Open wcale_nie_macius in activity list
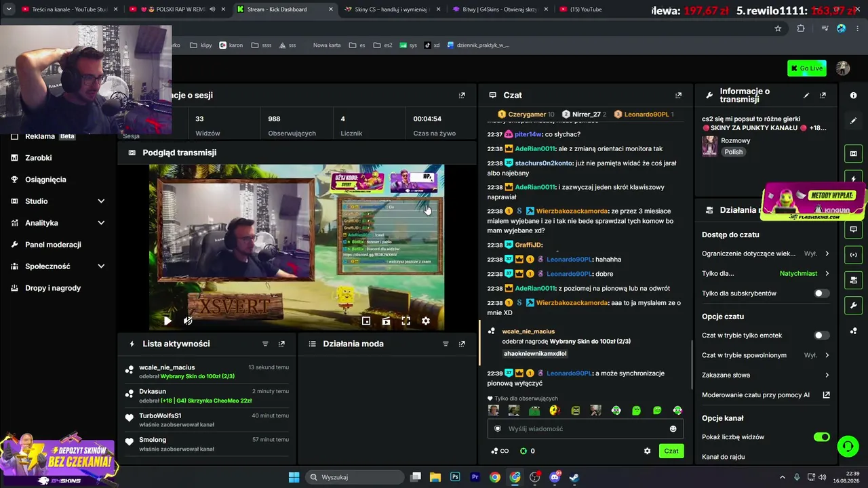 coord(167,367)
